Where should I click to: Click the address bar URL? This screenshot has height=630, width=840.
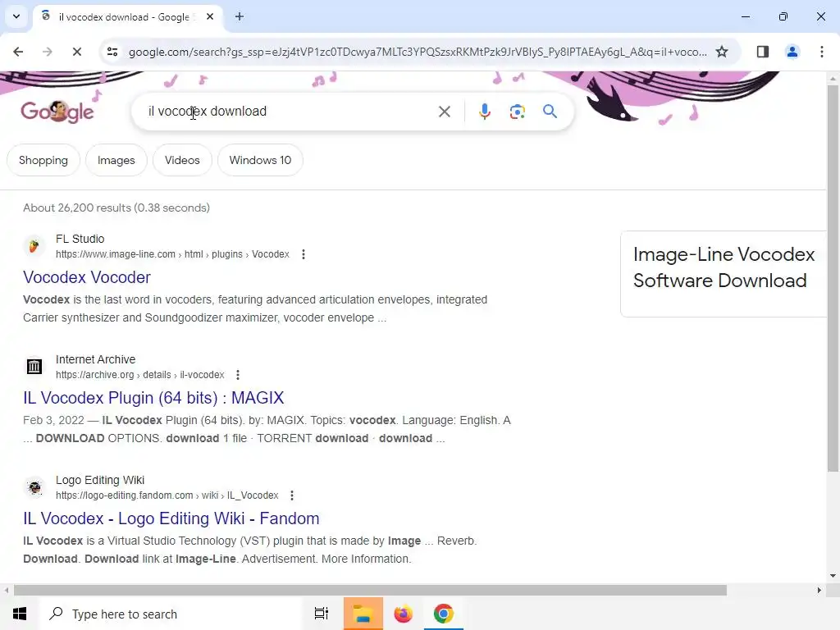pyautogui.click(x=418, y=52)
